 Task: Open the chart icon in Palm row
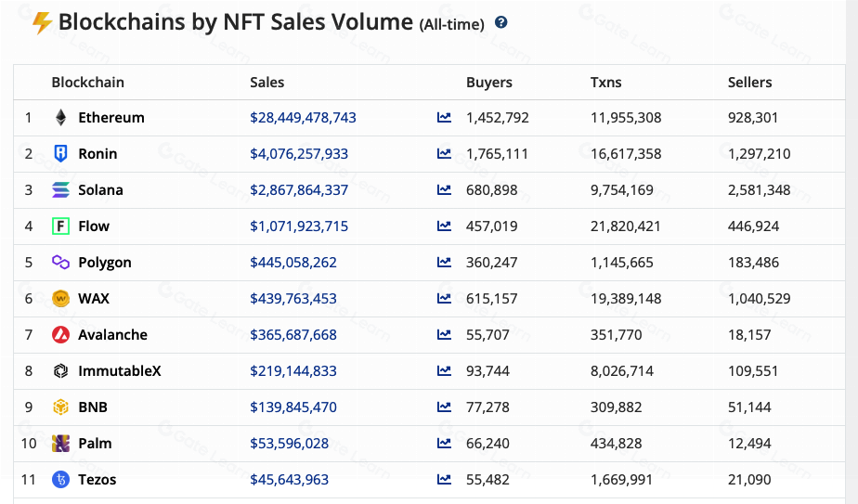coord(444,444)
